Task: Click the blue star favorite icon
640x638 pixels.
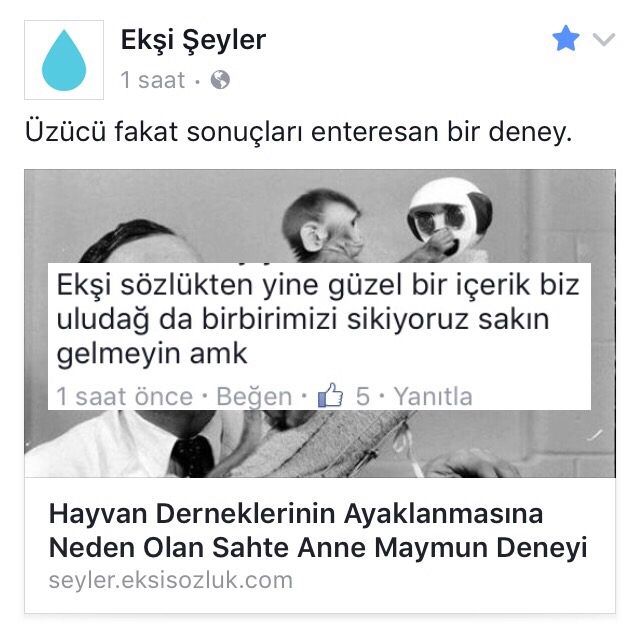Action: coord(566,38)
